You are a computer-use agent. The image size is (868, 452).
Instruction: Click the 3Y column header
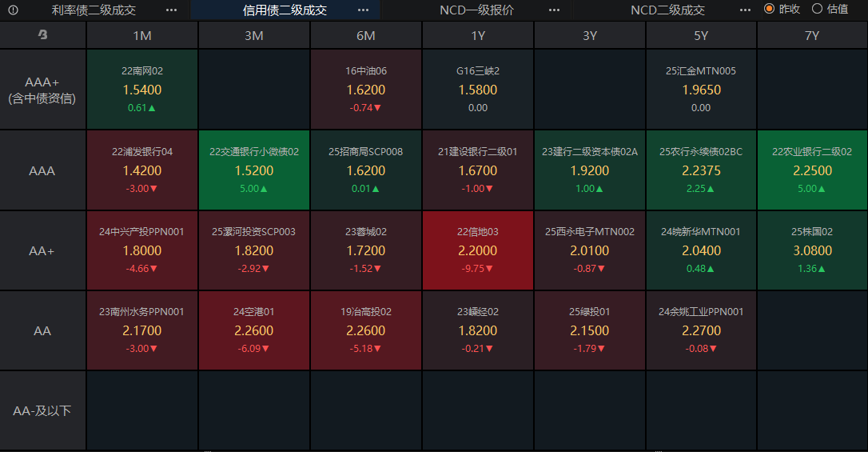tap(590, 35)
